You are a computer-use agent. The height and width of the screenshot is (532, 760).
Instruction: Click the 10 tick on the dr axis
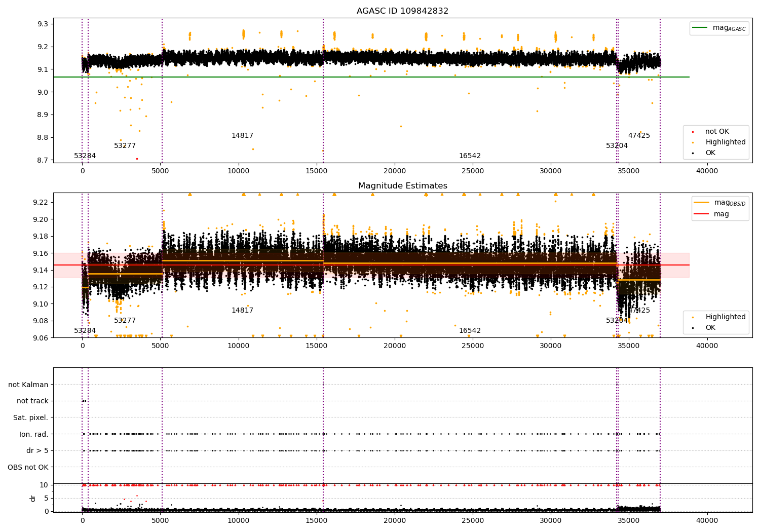tap(44, 485)
